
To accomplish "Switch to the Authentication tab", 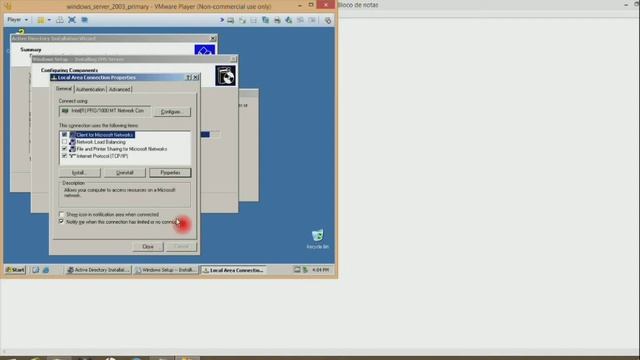I will (90, 89).
